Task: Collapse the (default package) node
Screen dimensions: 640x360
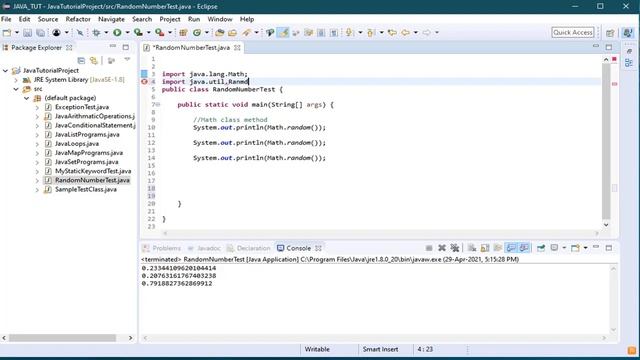Action: 27,98
